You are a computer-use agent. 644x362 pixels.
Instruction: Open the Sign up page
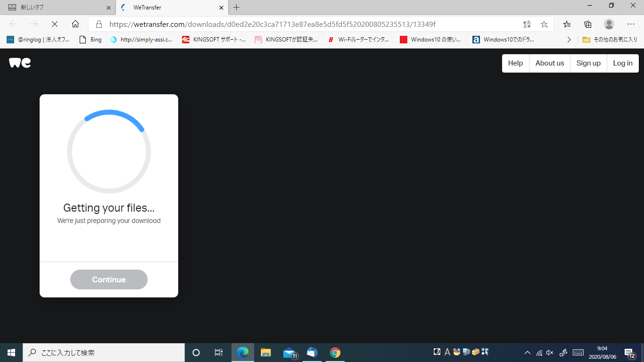[x=588, y=63]
